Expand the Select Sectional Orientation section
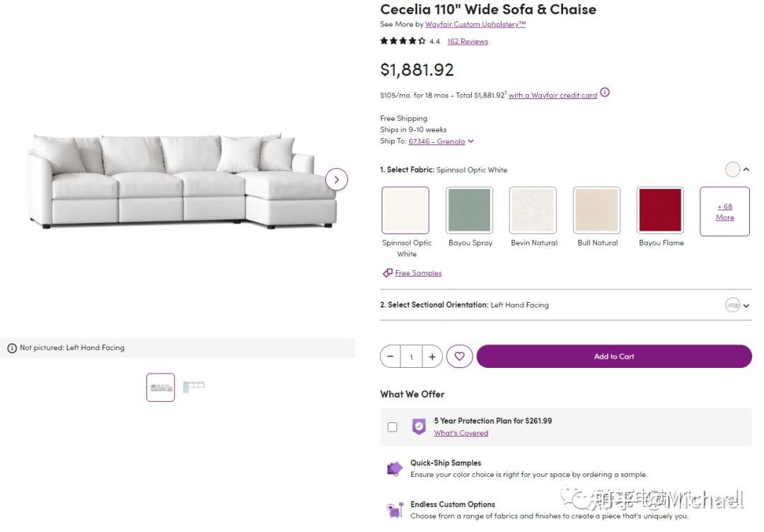Viewport: 764px width, 532px height. [746, 306]
